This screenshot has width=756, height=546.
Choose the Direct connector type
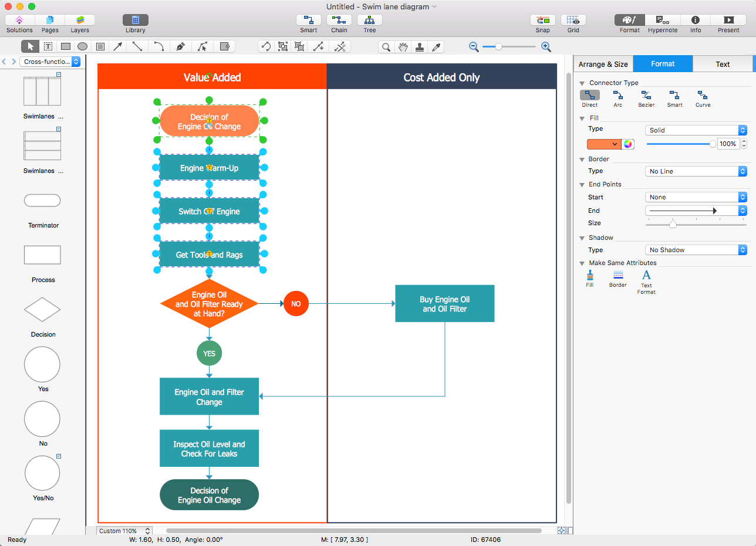point(590,99)
